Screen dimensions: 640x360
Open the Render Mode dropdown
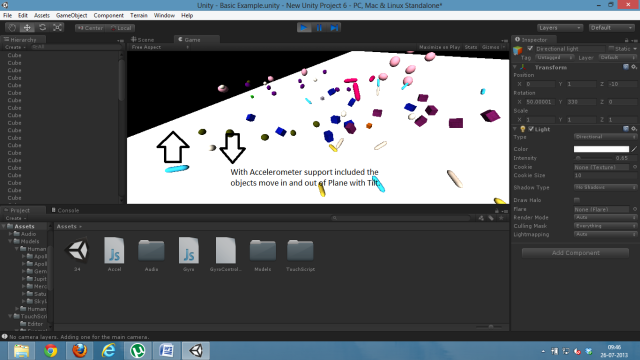[605, 218]
